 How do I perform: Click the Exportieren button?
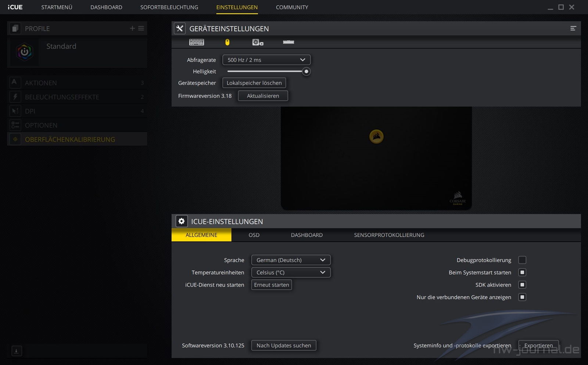point(538,346)
